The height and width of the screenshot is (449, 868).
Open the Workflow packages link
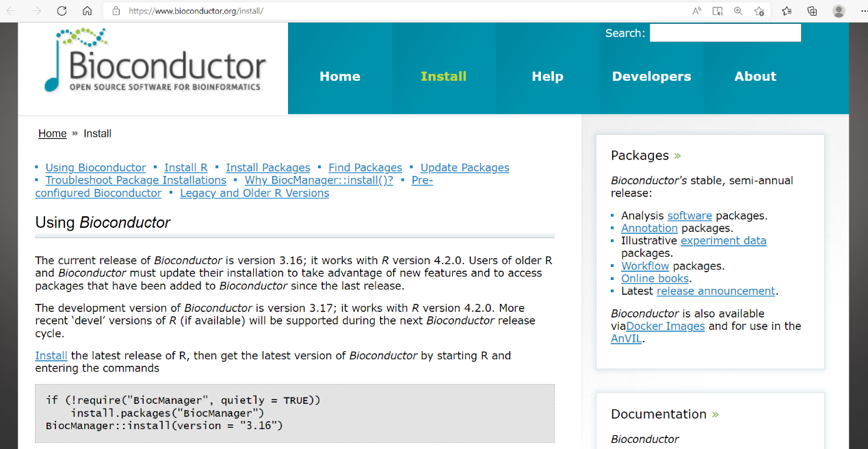645,266
